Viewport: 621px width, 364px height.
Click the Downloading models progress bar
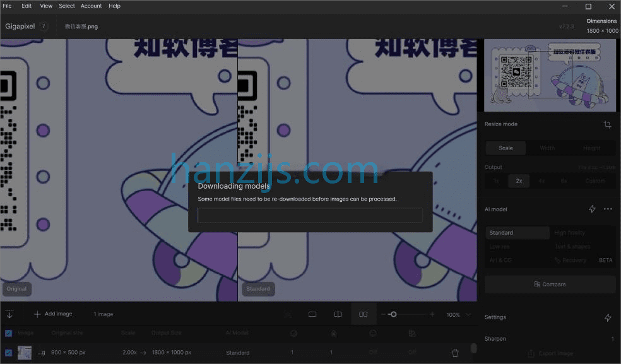[310, 215]
